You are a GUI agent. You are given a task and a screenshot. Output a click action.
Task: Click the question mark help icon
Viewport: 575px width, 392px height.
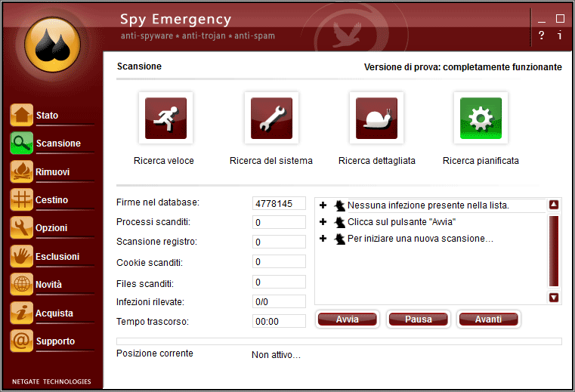click(541, 35)
